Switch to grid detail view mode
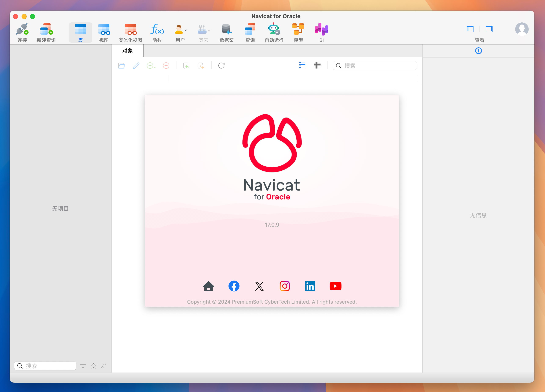Image resolution: width=545 pixels, height=392 pixels. tap(317, 65)
